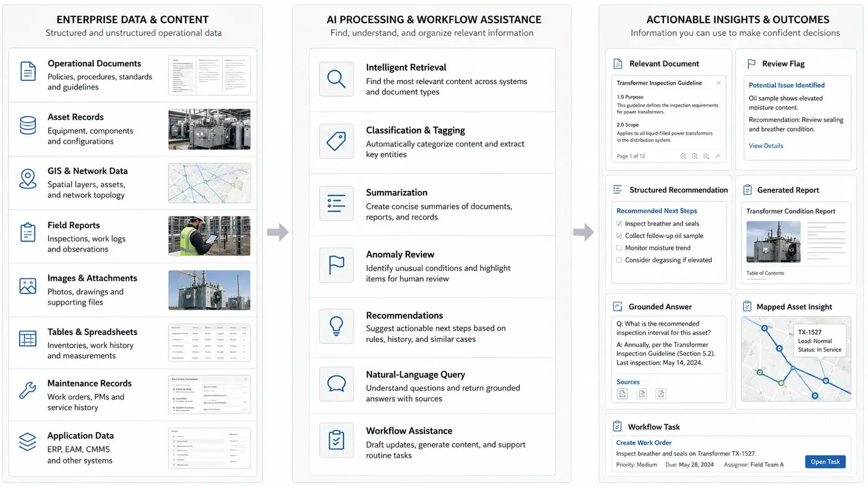This screenshot has width=868, height=488.
Task: Click the Review Flag header icon
Action: pyautogui.click(x=751, y=63)
